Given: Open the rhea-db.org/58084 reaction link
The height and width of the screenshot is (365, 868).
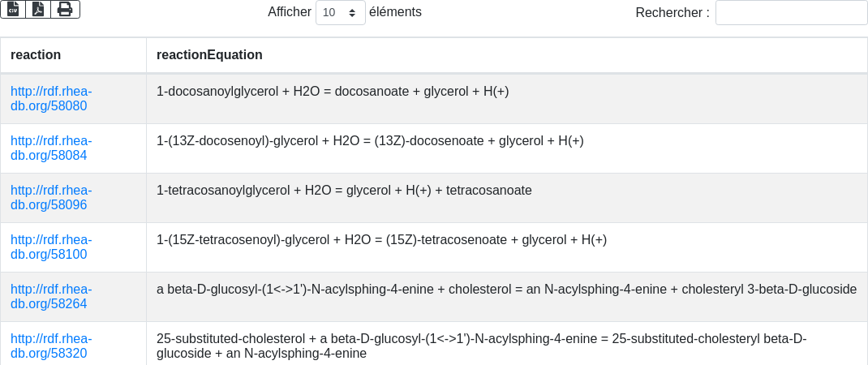Looking at the screenshot, I should pos(51,148).
